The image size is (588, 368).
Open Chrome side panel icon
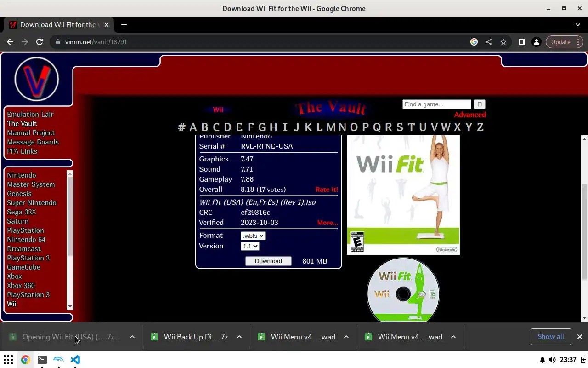(521, 42)
